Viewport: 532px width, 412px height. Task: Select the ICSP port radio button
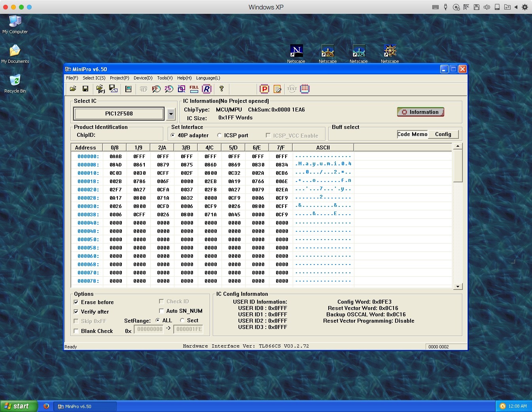click(220, 135)
